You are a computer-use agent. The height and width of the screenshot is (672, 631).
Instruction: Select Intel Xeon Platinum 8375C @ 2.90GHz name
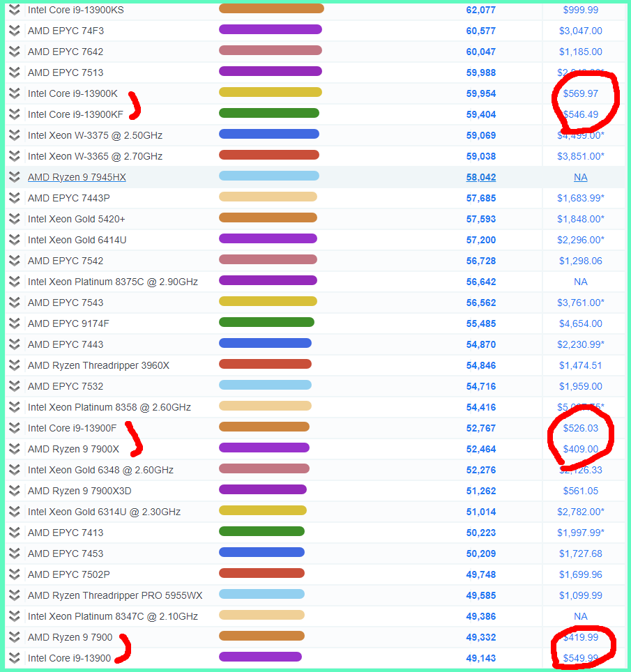pyautogui.click(x=113, y=282)
